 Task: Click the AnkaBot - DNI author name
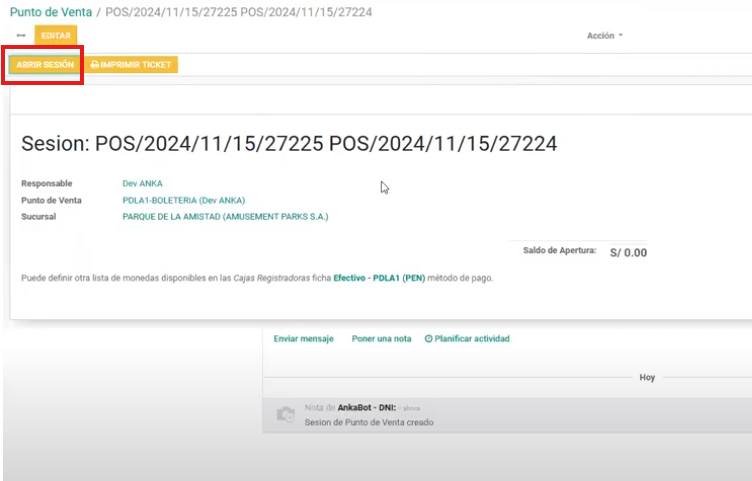[x=366, y=408]
